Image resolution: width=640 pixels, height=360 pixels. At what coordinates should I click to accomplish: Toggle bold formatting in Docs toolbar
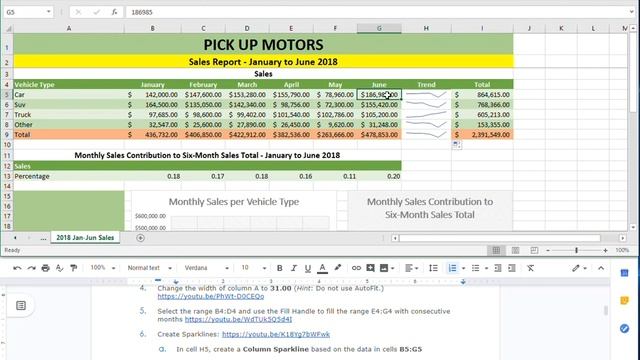click(x=280, y=268)
